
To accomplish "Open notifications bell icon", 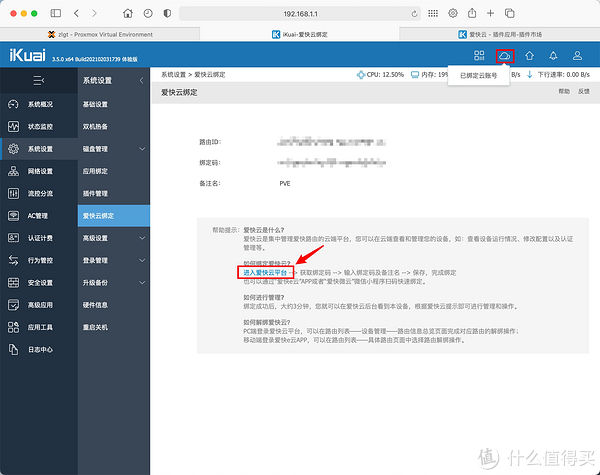I will tap(553, 55).
